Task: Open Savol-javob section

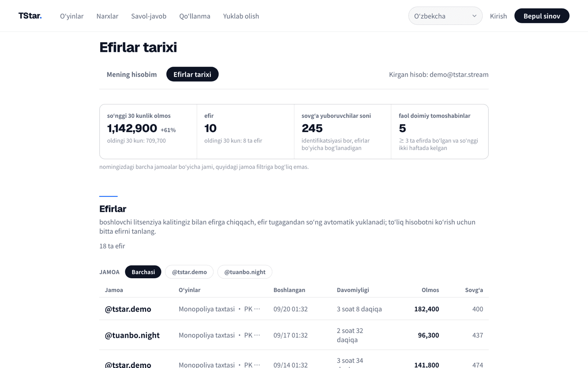Action: (149, 16)
